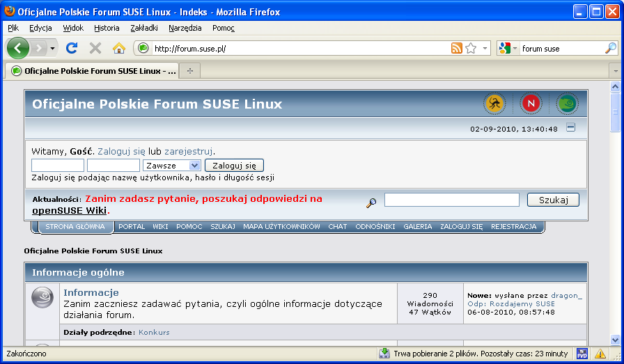Open the Historia menu
624x364 pixels.
click(x=107, y=28)
